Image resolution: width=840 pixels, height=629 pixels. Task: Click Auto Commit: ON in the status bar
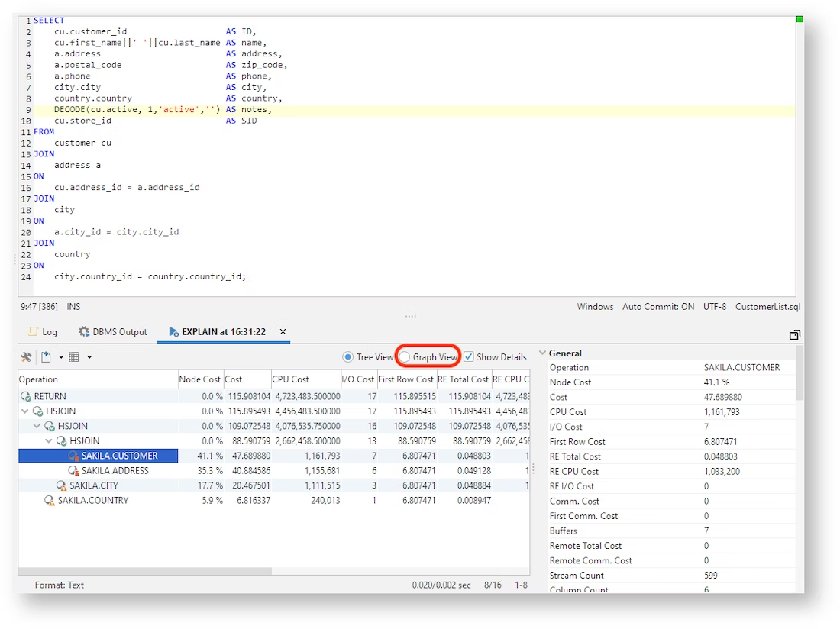[657, 306]
